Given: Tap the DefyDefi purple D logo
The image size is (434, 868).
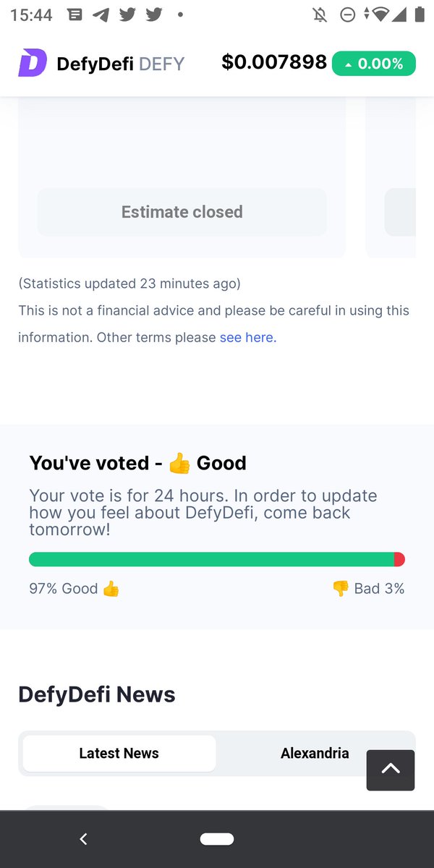Looking at the screenshot, I should point(33,63).
